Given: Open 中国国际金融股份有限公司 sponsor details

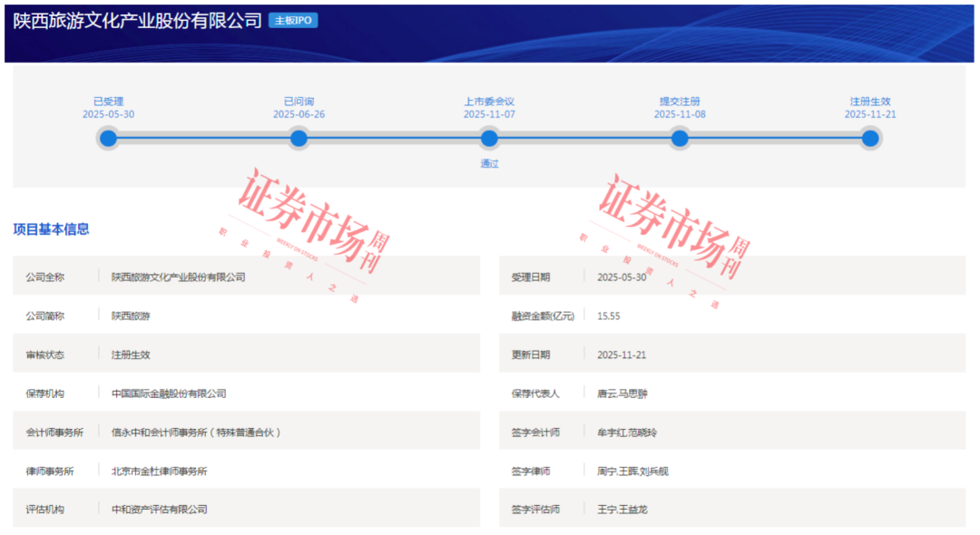Looking at the screenshot, I should pos(169,392).
